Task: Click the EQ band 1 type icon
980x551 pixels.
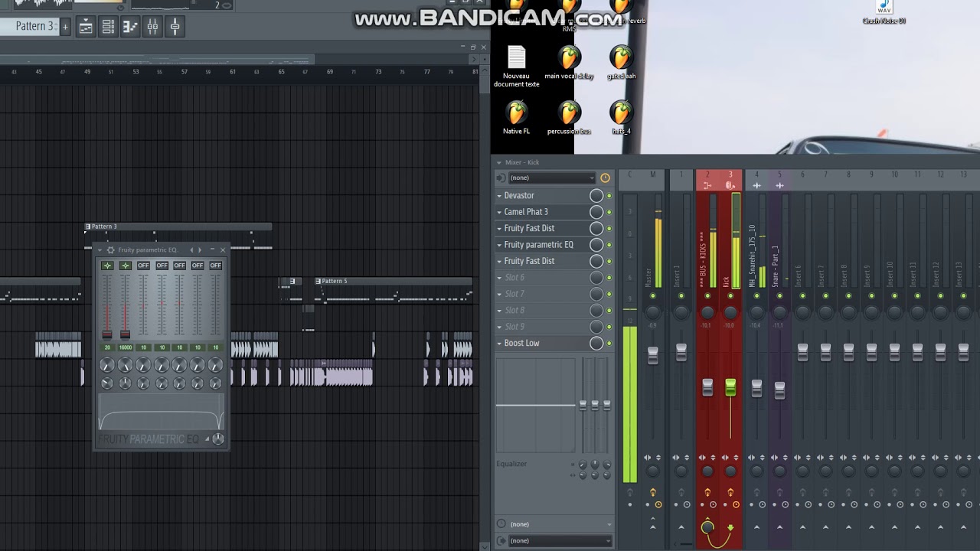Action: point(107,266)
